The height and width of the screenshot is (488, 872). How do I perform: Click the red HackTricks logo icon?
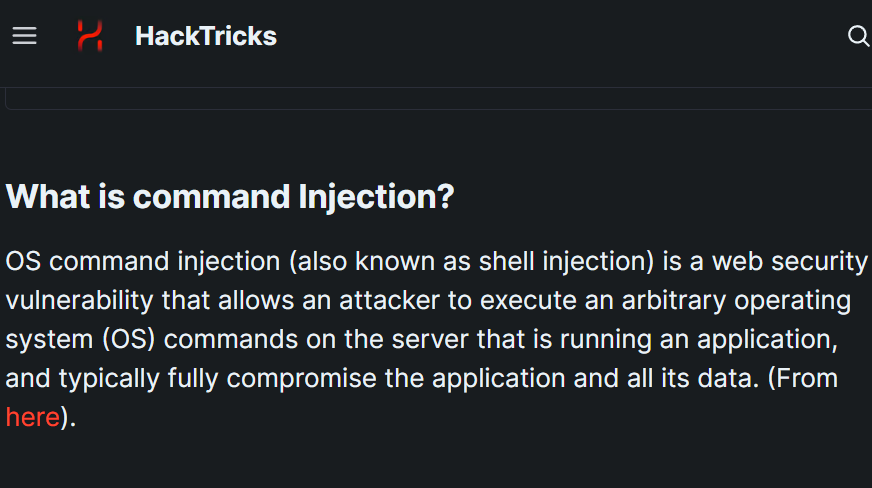(90, 36)
